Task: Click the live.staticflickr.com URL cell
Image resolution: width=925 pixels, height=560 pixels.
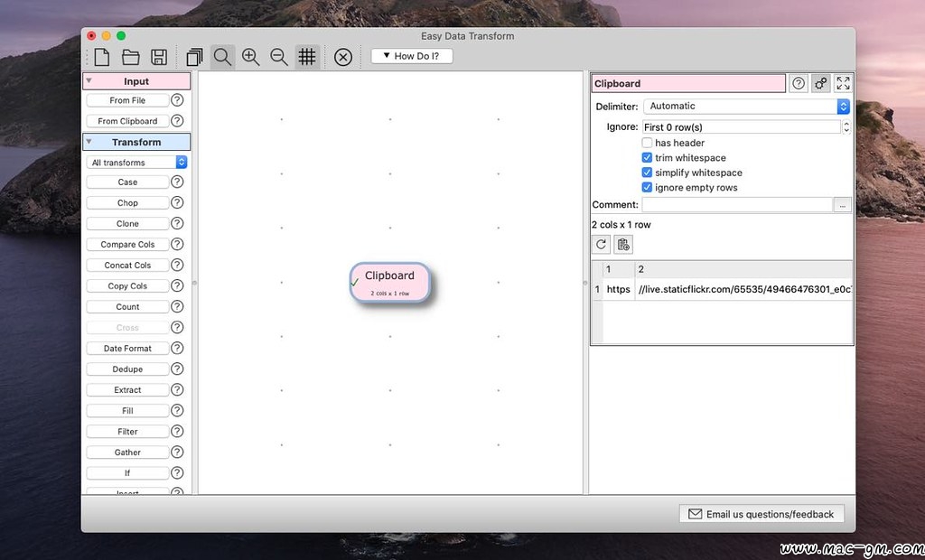Action: coord(743,289)
